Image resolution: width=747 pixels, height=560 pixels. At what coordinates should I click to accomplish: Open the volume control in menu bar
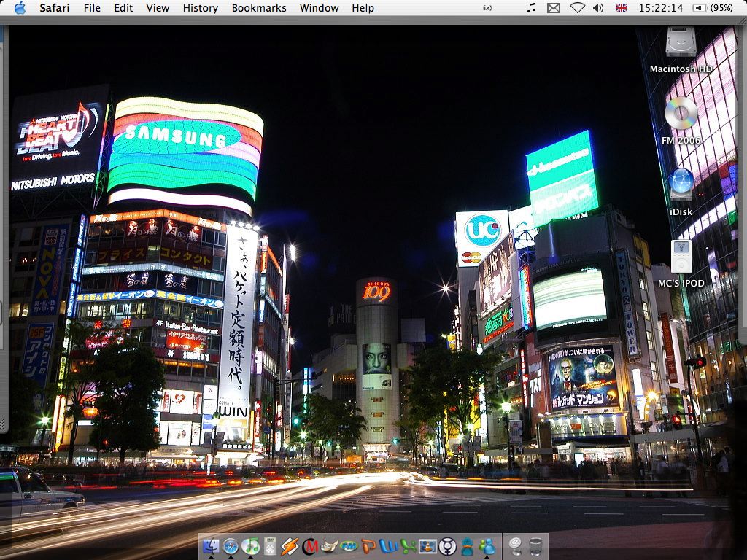pyautogui.click(x=598, y=8)
